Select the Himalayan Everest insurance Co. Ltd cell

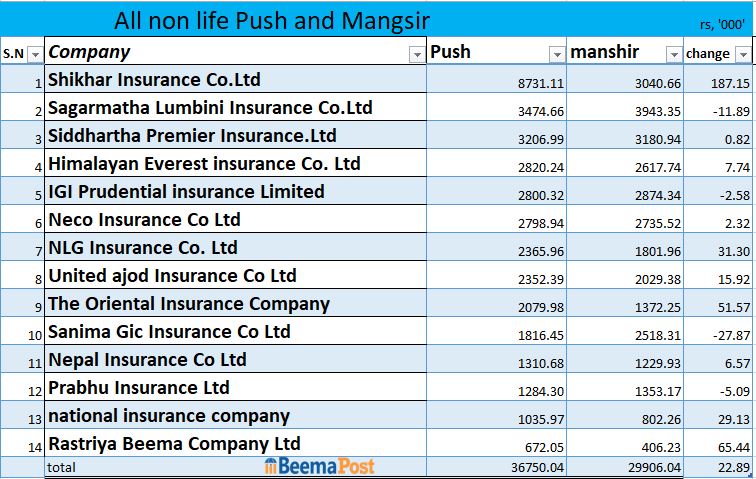[x=236, y=164]
